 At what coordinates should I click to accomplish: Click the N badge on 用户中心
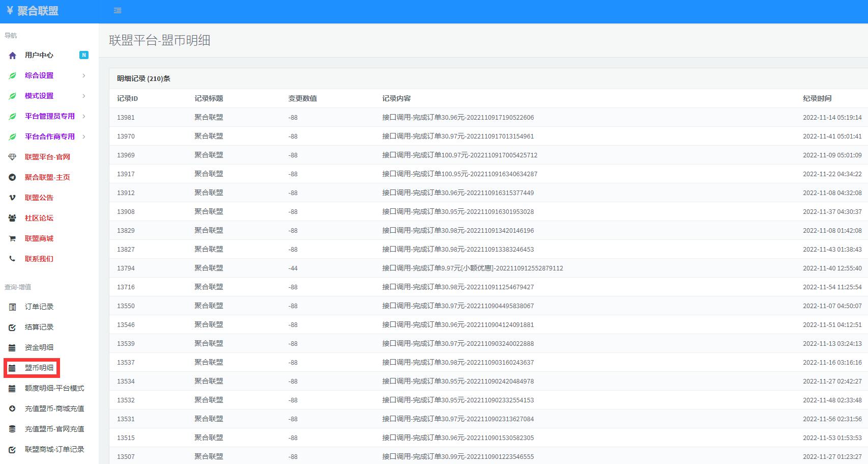click(84, 55)
